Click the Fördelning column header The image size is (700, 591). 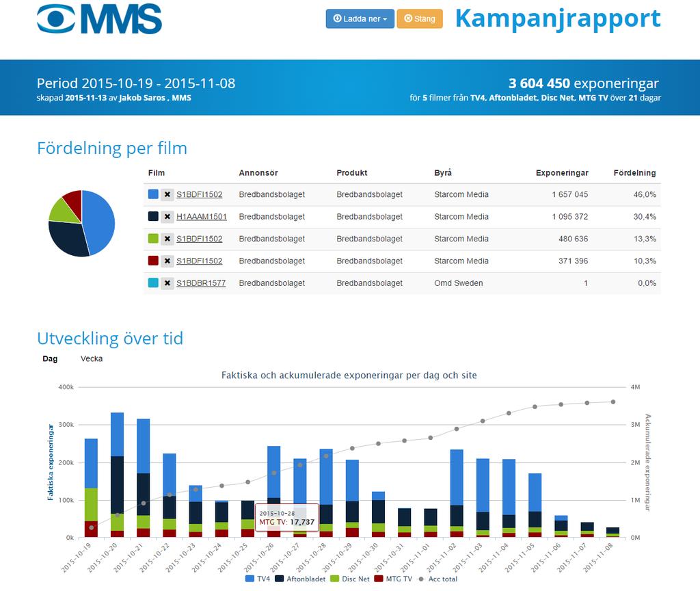point(634,173)
